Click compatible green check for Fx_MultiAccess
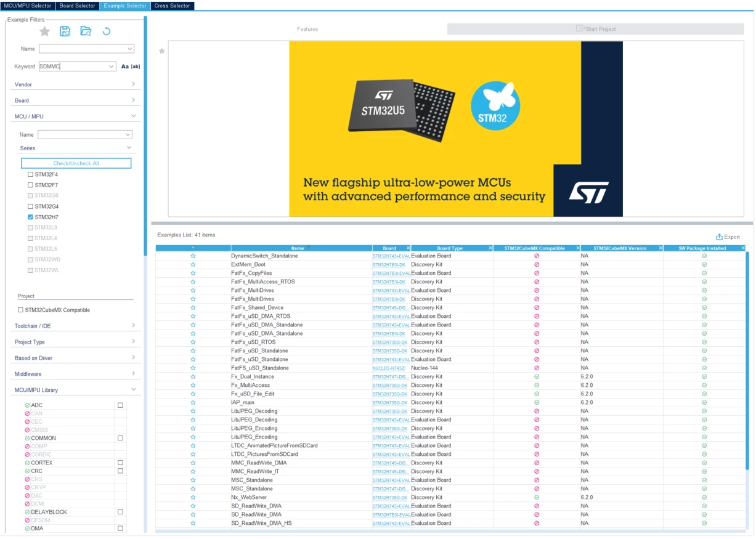756x539 pixels. click(x=537, y=385)
